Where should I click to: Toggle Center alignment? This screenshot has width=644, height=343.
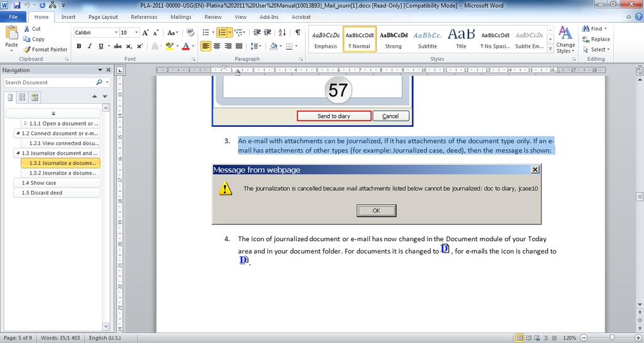point(217,46)
